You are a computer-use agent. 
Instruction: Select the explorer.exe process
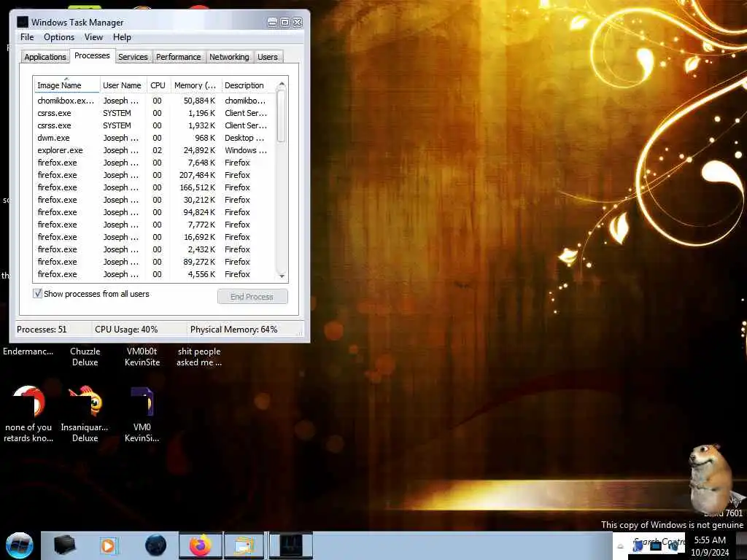coord(154,150)
